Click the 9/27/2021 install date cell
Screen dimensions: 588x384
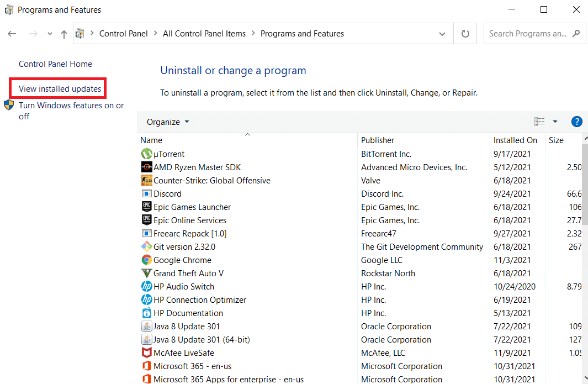(512, 234)
